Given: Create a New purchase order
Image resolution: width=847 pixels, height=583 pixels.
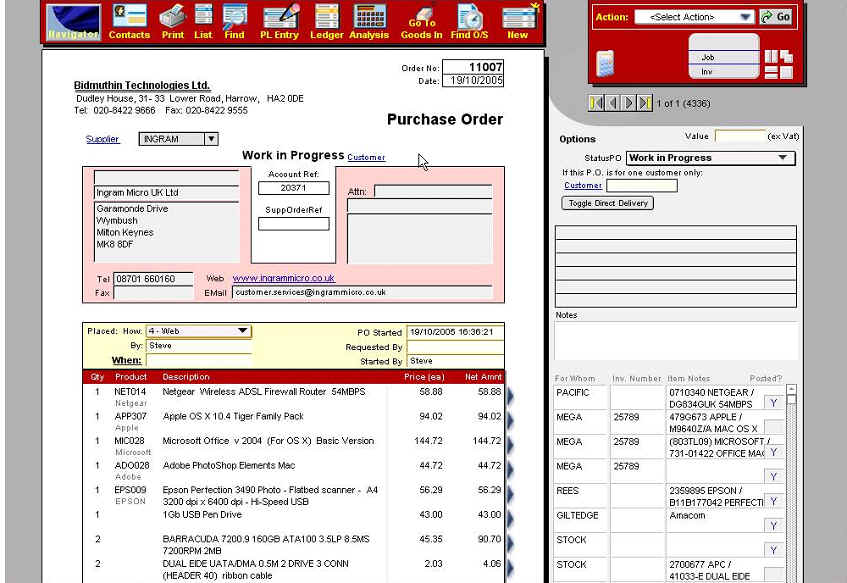Looking at the screenshot, I should 517,22.
